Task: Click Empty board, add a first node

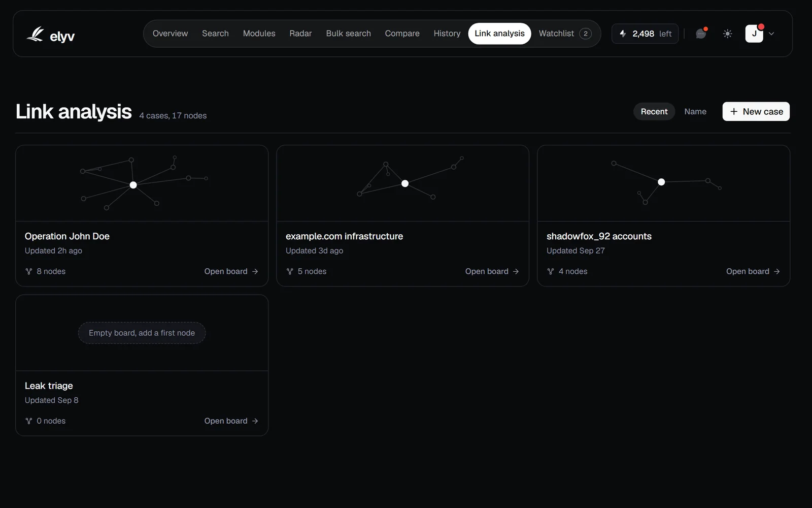Action: coord(142,333)
